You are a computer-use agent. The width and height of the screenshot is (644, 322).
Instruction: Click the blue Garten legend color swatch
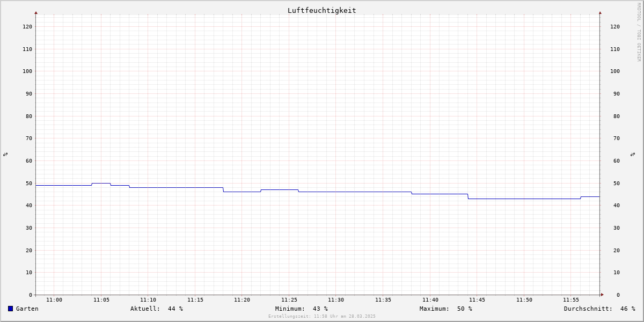[10, 309]
